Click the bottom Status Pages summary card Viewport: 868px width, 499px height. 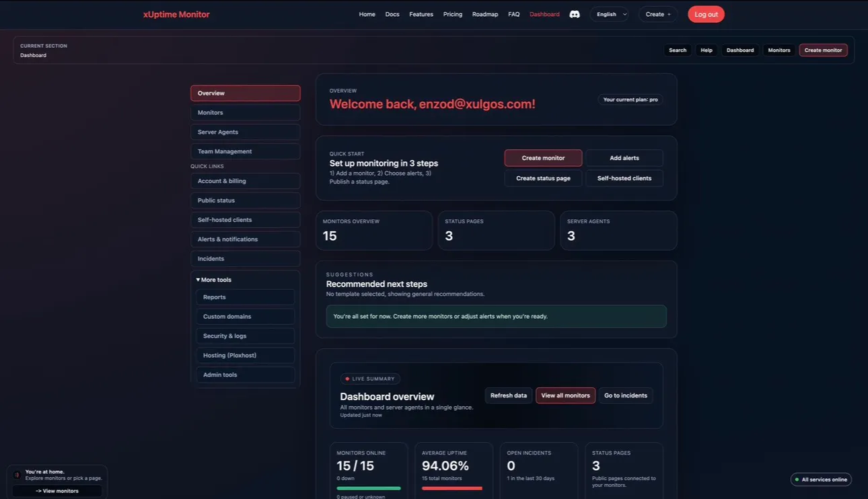coord(624,471)
